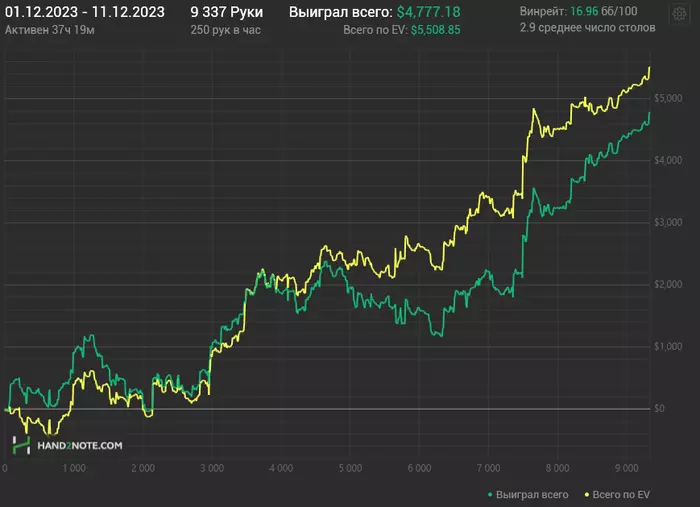Click the 9 000 x-axis label
The image size is (700, 507).
[626, 468]
